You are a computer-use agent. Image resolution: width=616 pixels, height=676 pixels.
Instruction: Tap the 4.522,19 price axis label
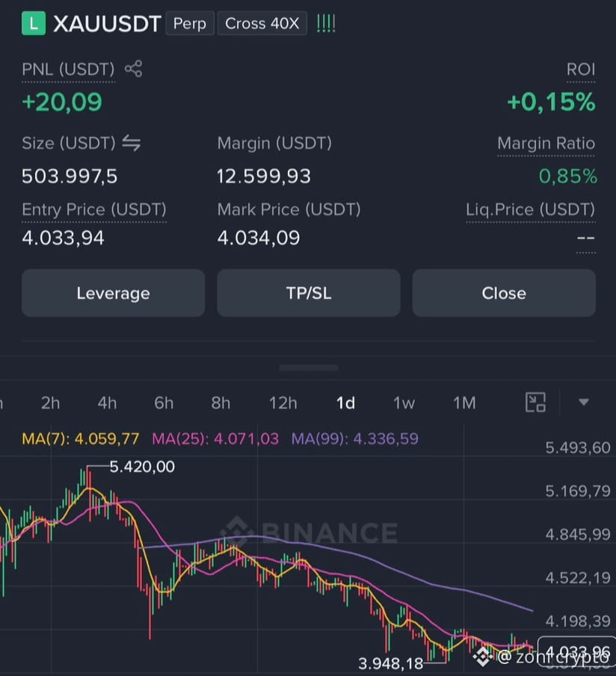tap(578, 578)
